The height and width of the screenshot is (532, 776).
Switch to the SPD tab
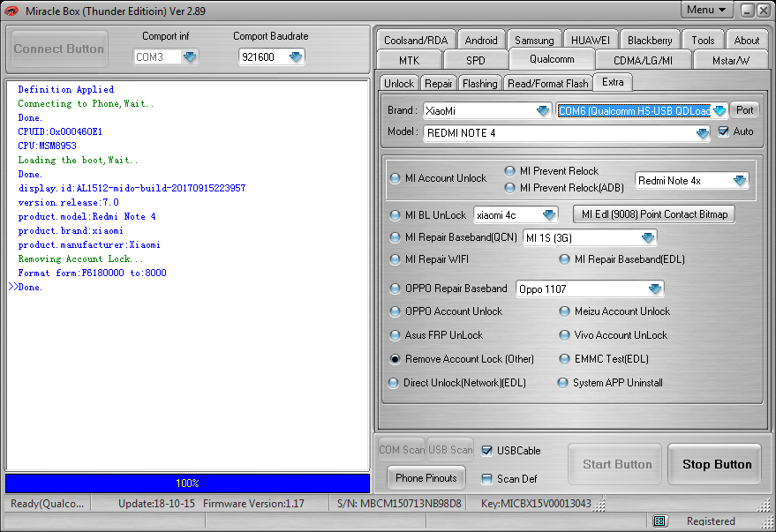tap(476, 60)
